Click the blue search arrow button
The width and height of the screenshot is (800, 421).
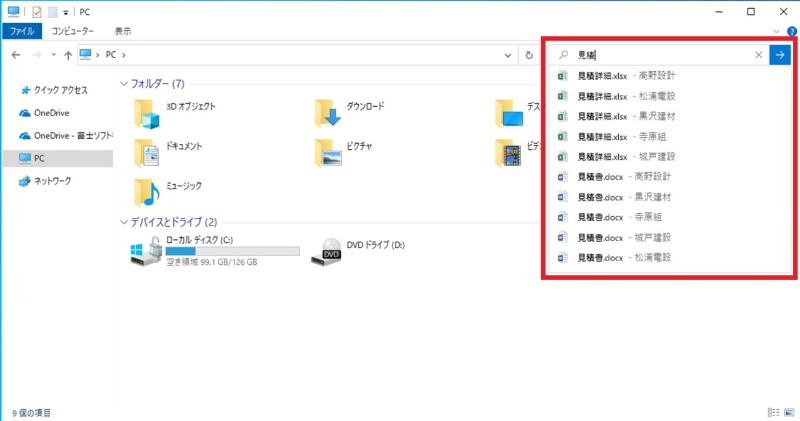(781, 55)
